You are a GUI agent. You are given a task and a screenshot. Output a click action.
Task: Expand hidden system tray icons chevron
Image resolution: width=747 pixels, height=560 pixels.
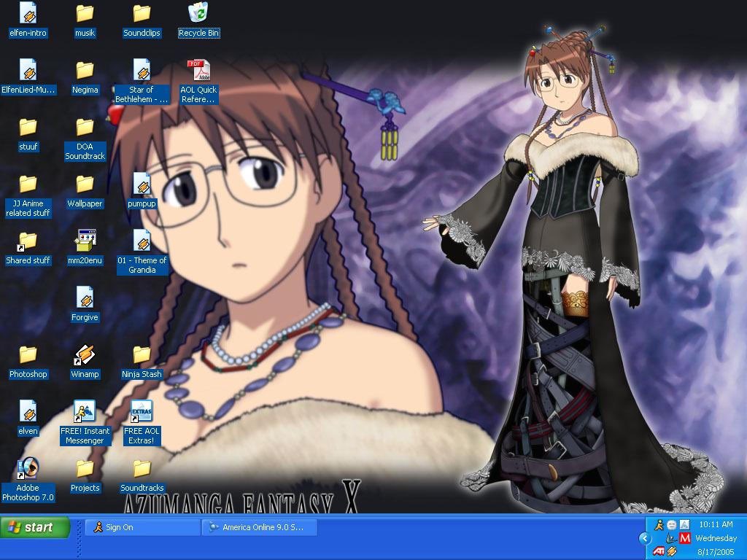click(645, 539)
